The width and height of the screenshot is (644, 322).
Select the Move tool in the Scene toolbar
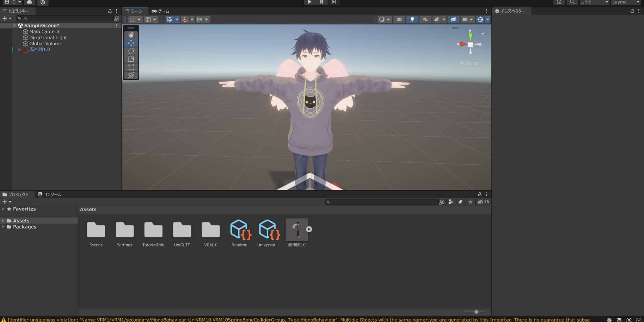click(x=131, y=43)
